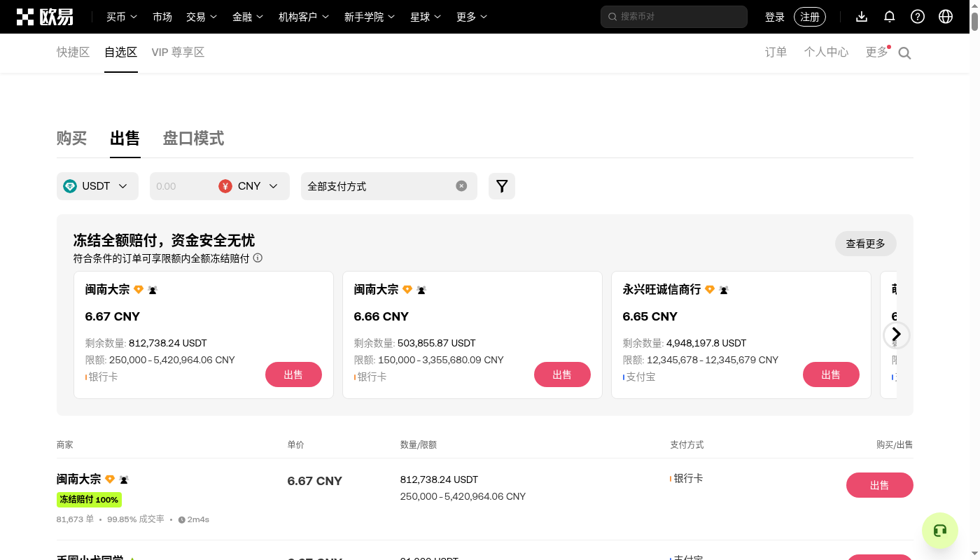Click the diamond badge next to 永兴旺诚信商行
The height and width of the screenshot is (560, 980).
710,290
